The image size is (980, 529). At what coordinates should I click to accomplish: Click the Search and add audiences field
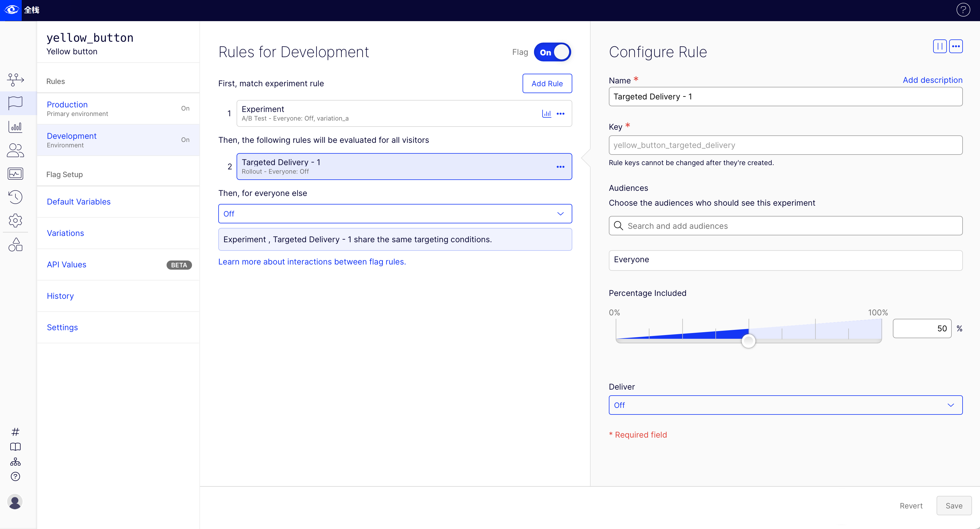785,226
